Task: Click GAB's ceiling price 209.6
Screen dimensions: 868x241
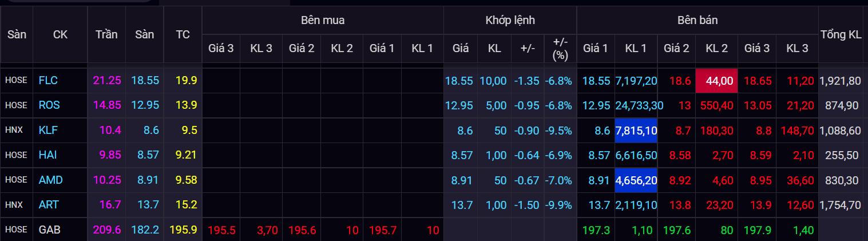Action: (107, 230)
